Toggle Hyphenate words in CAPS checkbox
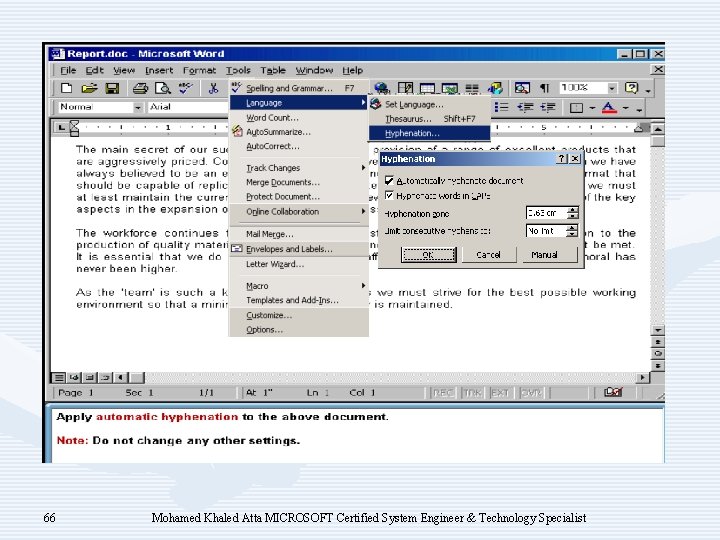 point(389,196)
